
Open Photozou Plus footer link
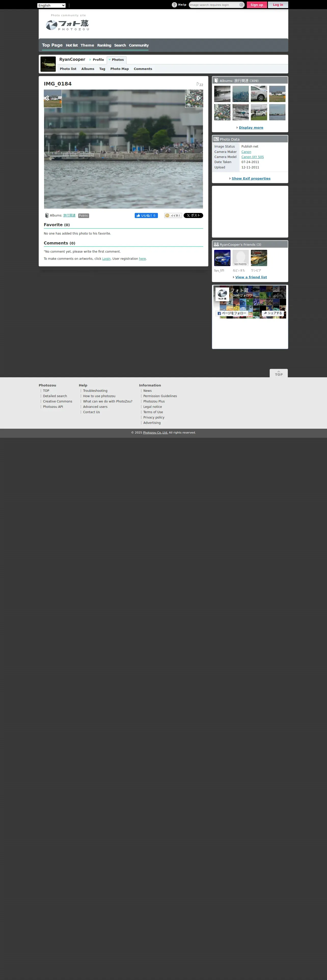pyautogui.click(x=154, y=401)
